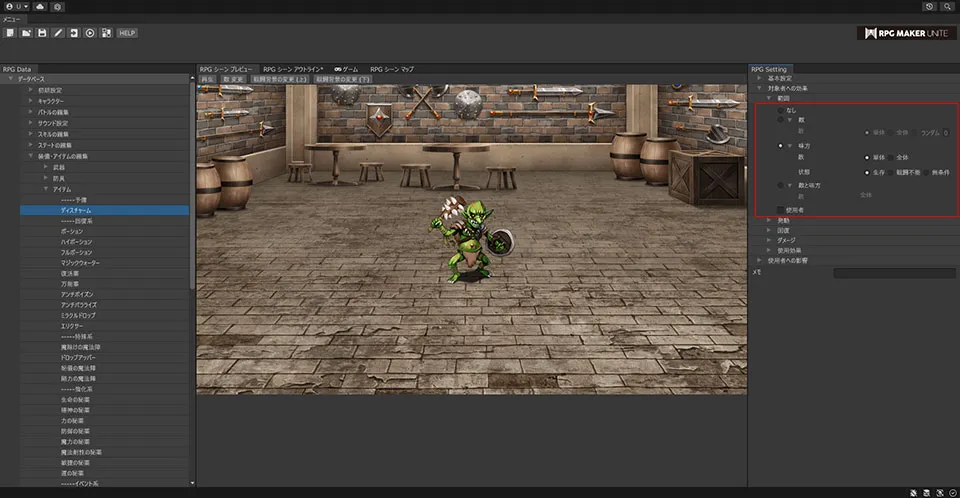
Task: Click the HELP button
Action: click(x=127, y=33)
